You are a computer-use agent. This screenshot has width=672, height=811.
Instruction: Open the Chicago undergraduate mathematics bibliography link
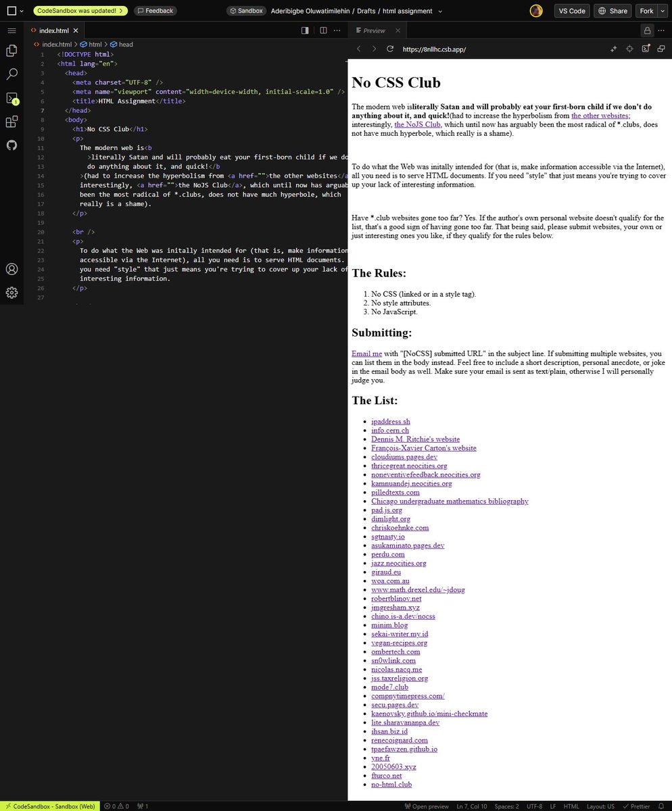point(450,501)
